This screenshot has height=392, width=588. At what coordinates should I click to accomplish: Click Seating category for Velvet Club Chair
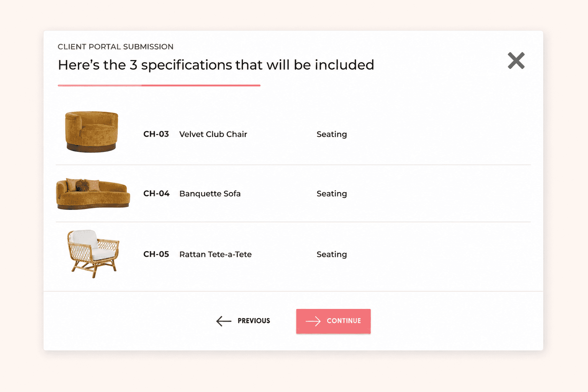coord(332,134)
